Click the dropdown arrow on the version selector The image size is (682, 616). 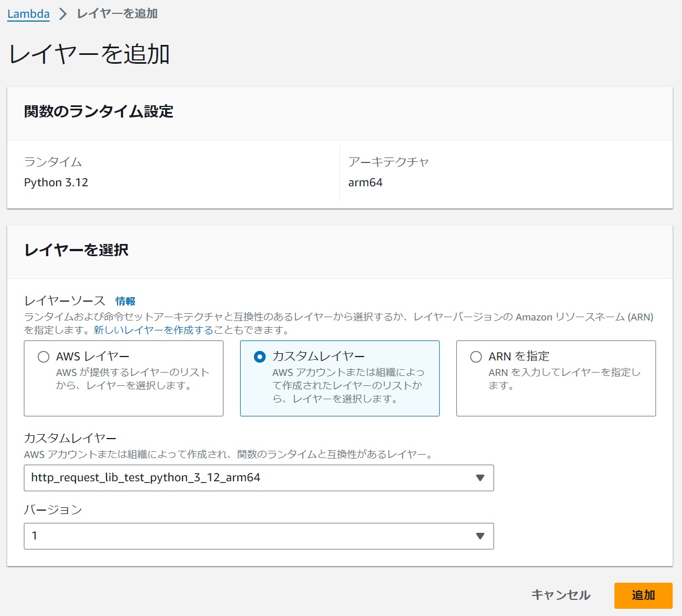[x=480, y=536]
